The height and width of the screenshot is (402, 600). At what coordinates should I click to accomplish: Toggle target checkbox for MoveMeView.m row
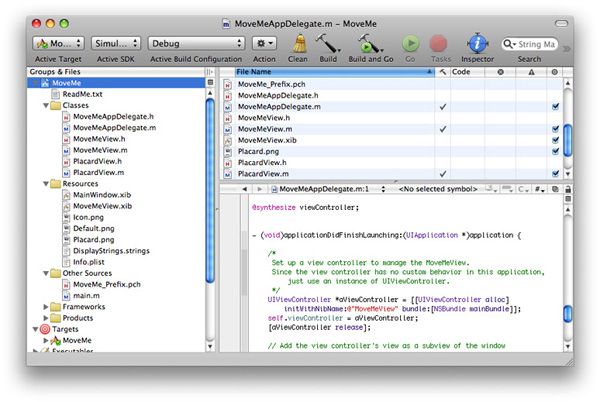(x=555, y=129)
